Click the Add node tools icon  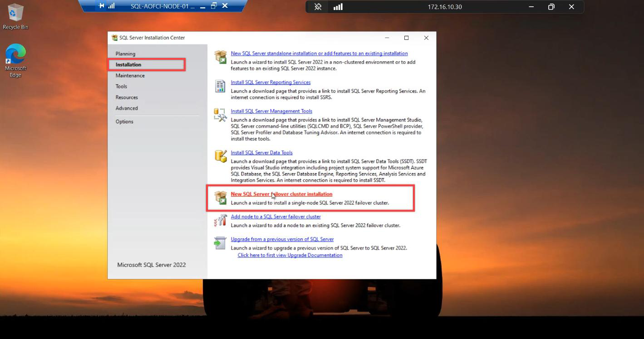click(220, 220)
